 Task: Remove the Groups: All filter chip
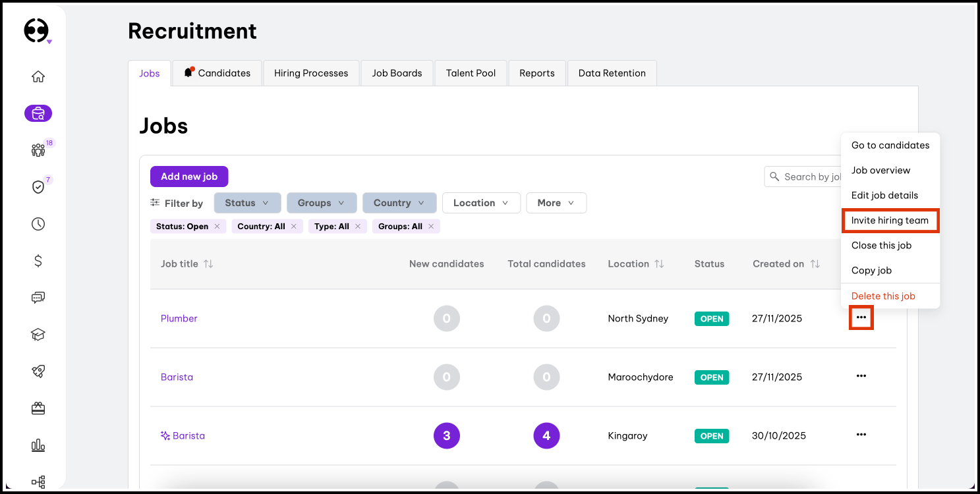(x=431, y=227)
